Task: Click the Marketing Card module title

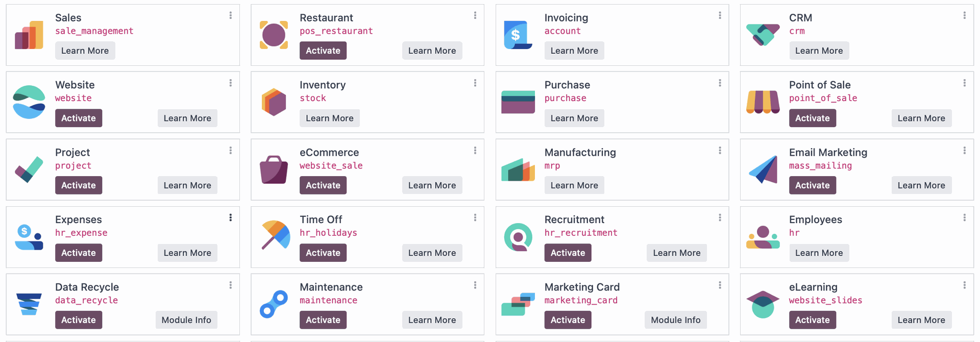Action: pos(582,287)
